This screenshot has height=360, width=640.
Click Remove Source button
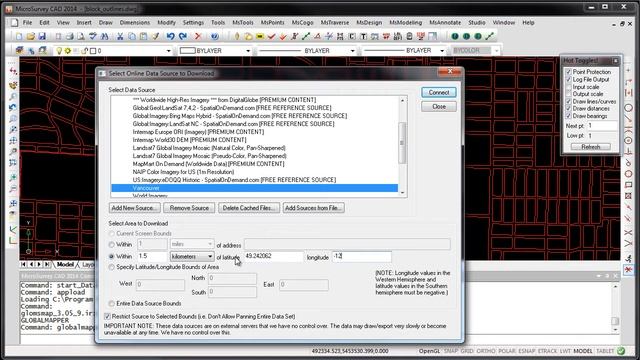click(x=189, y=208)
